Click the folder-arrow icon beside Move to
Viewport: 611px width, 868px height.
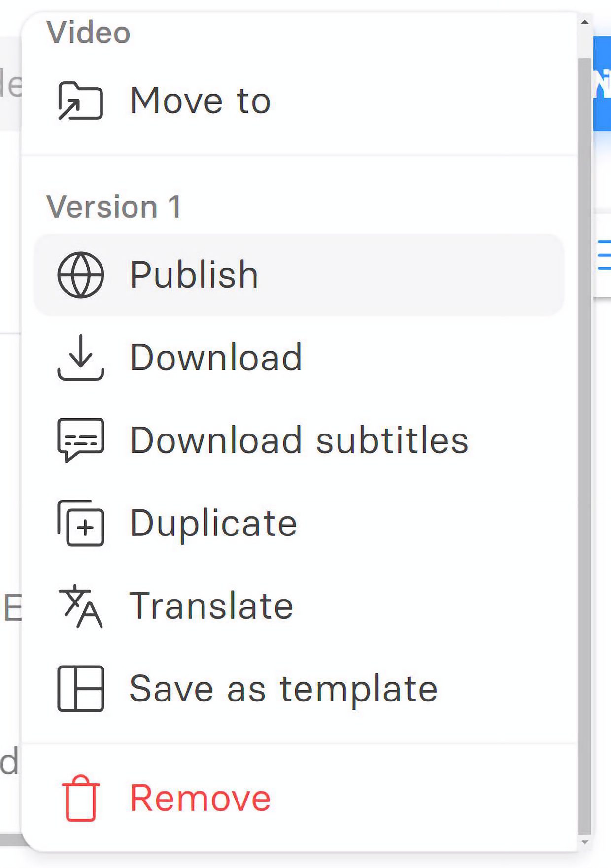pos(80,100)
